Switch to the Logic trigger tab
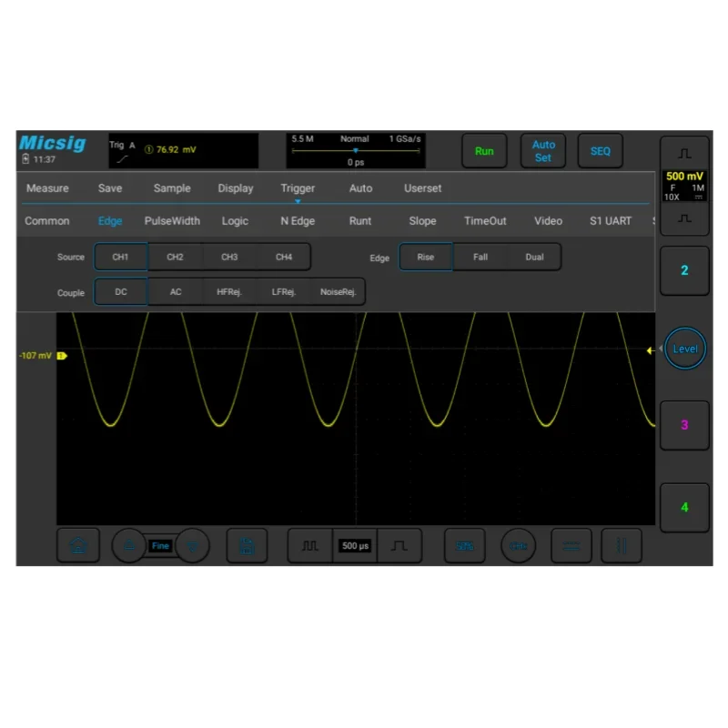 pos(235,221)
